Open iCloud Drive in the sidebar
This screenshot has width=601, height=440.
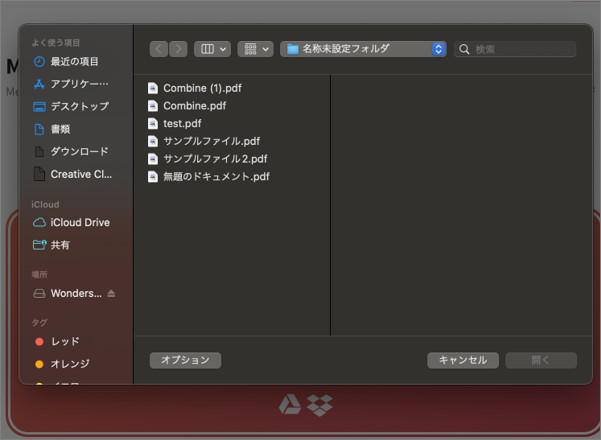pos(72,222)
